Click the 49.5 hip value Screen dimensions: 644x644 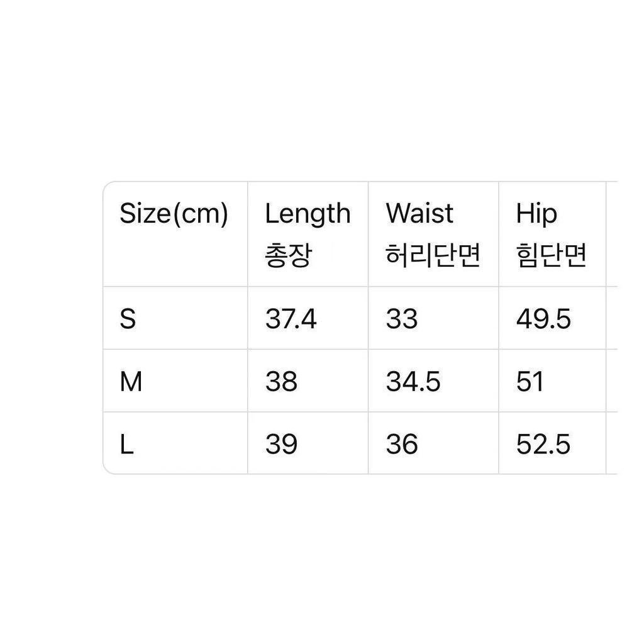543,319
